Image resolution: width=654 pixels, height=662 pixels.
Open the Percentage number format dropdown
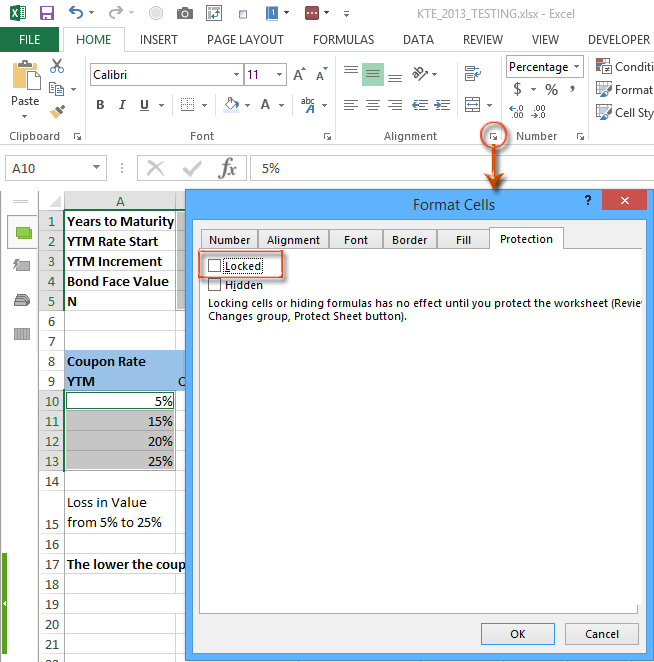pyautogui.click(x=577, y=67)
